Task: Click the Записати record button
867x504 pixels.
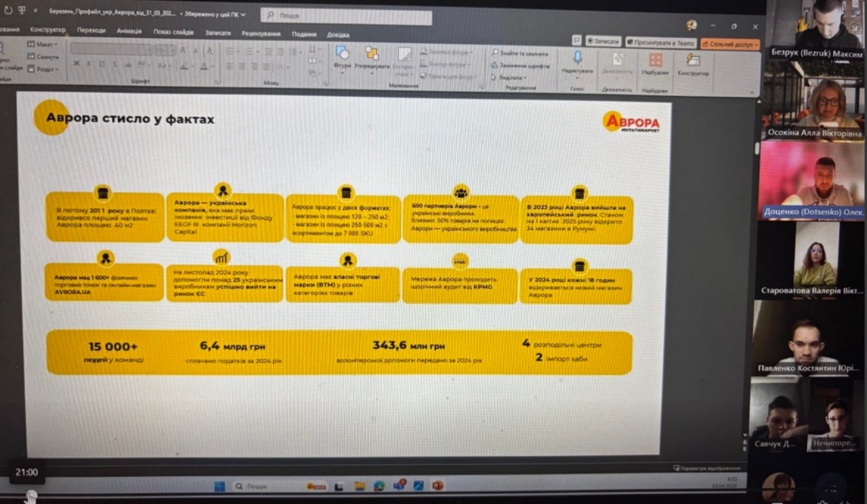Action: [x=604, y=41]
